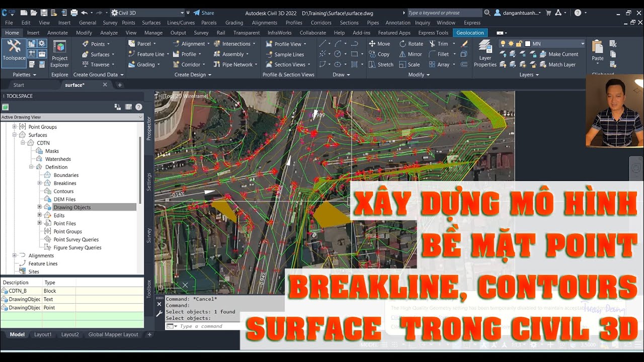Image resolution: width=644 pixels, height=362 pixels.
Task: Collapse the CDTN surface node
Action: (x=23, y=143)
